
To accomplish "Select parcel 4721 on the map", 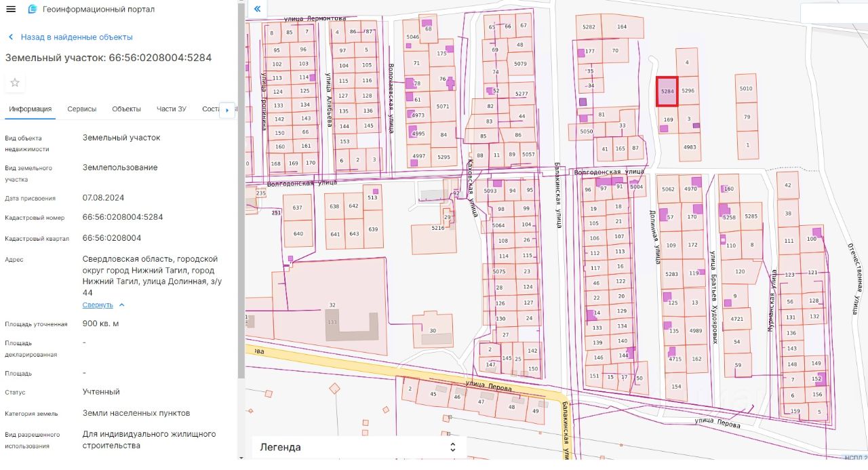I will point(737,319).
